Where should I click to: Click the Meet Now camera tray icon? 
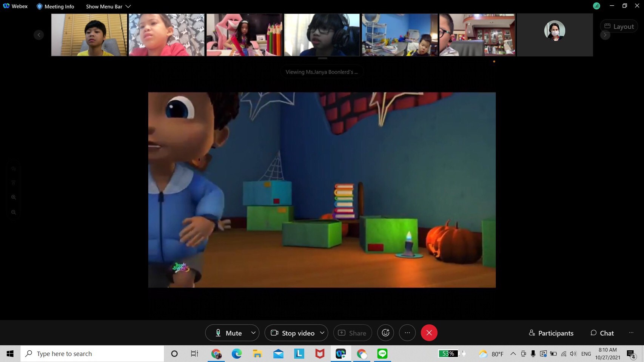pyautogui.click(x=523, y=354)
